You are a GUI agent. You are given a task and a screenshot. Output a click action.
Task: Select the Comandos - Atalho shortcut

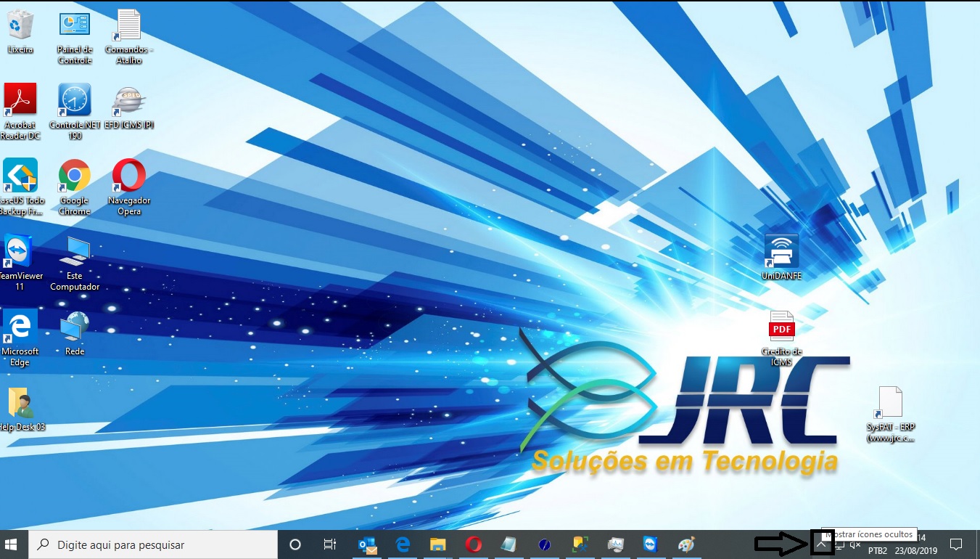click(129, 38)
